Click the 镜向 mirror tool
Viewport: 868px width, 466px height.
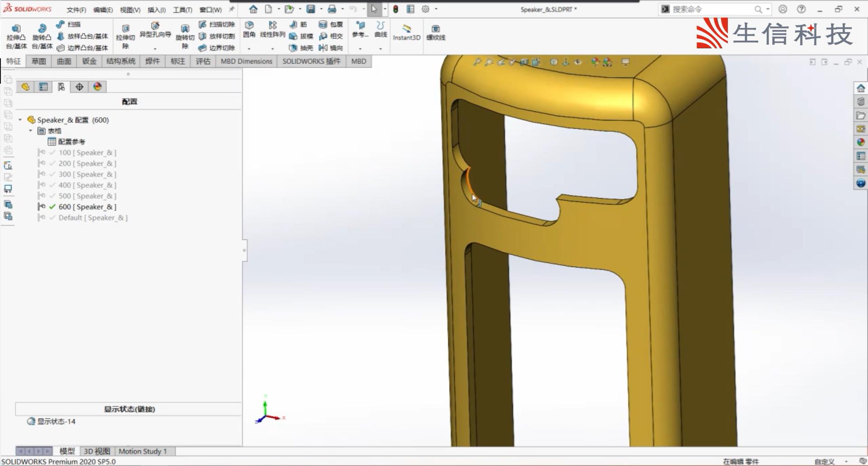pyautogui.click(x=331, y=48)
